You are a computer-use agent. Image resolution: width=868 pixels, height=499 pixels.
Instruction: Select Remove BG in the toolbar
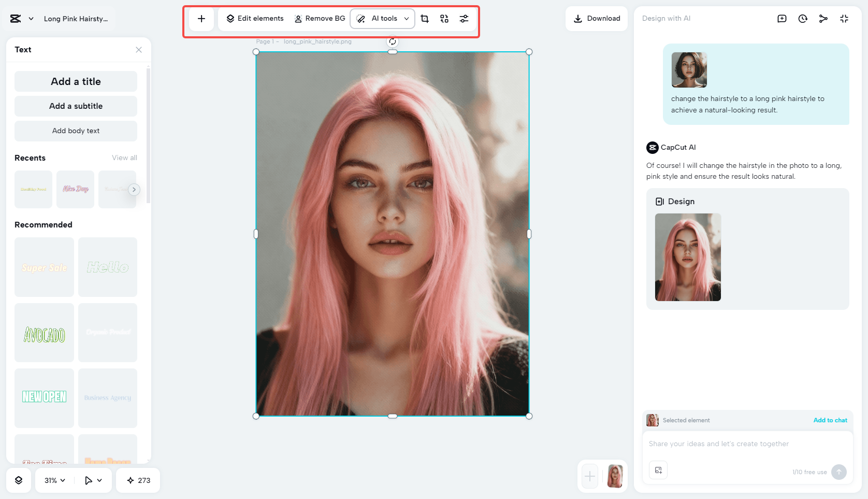point(320,18)
